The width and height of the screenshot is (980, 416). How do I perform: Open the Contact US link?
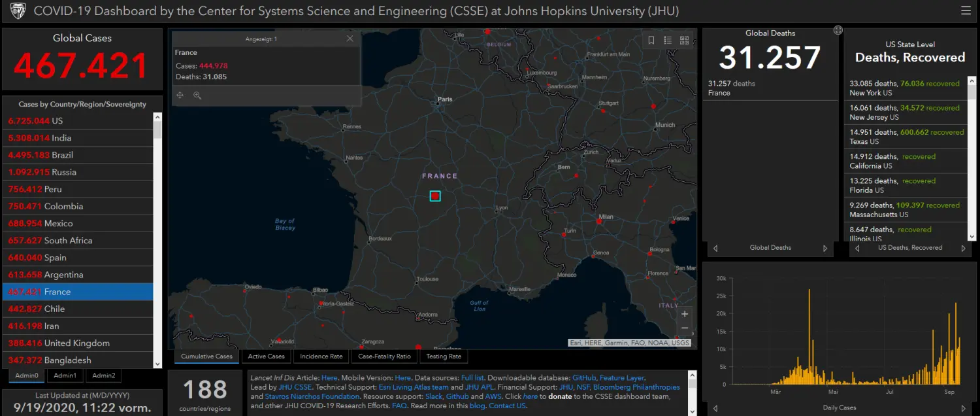pos(507,406)
